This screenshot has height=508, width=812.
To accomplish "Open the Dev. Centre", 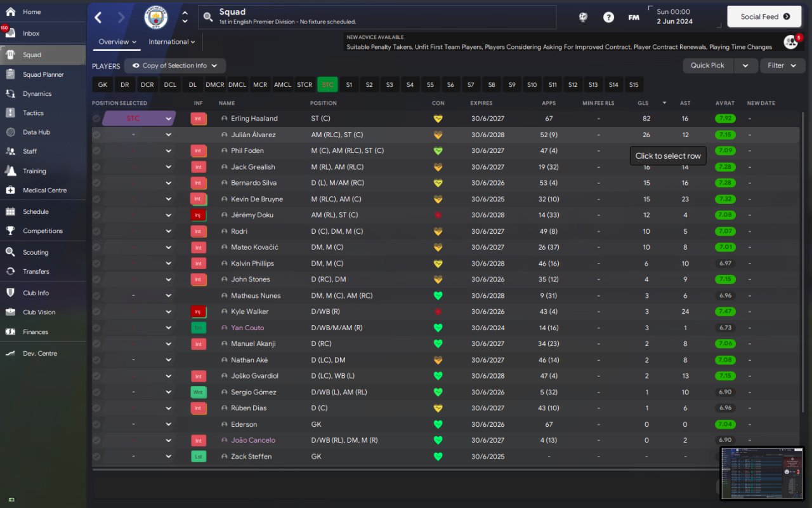I will click(43, 353).
